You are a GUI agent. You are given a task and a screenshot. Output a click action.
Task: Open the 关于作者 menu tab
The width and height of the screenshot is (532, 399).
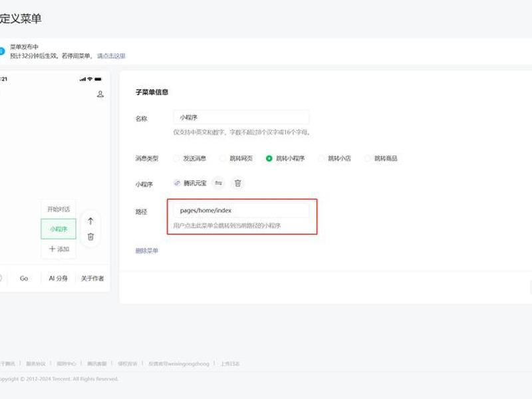click(x=92, y=279)
